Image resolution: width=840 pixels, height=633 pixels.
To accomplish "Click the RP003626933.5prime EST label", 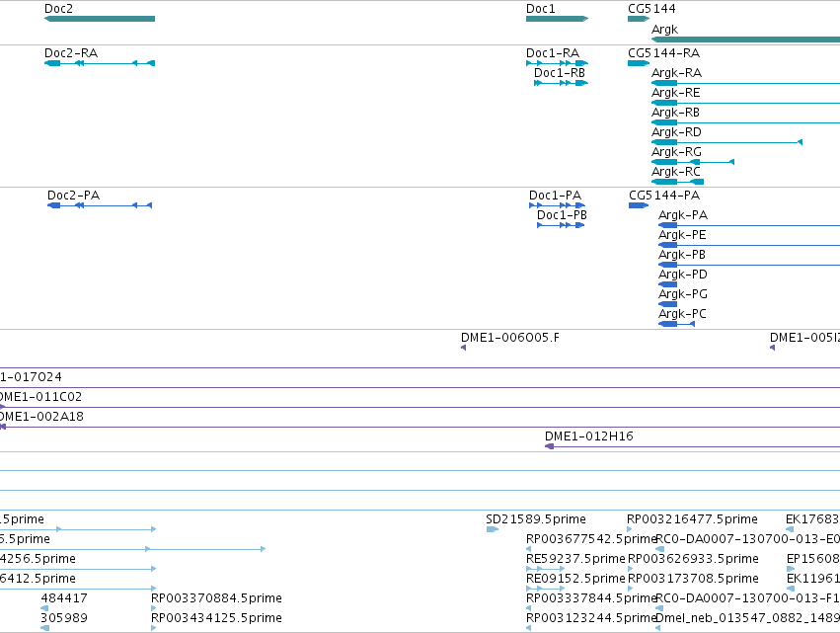I will click(x=693, y=559).
